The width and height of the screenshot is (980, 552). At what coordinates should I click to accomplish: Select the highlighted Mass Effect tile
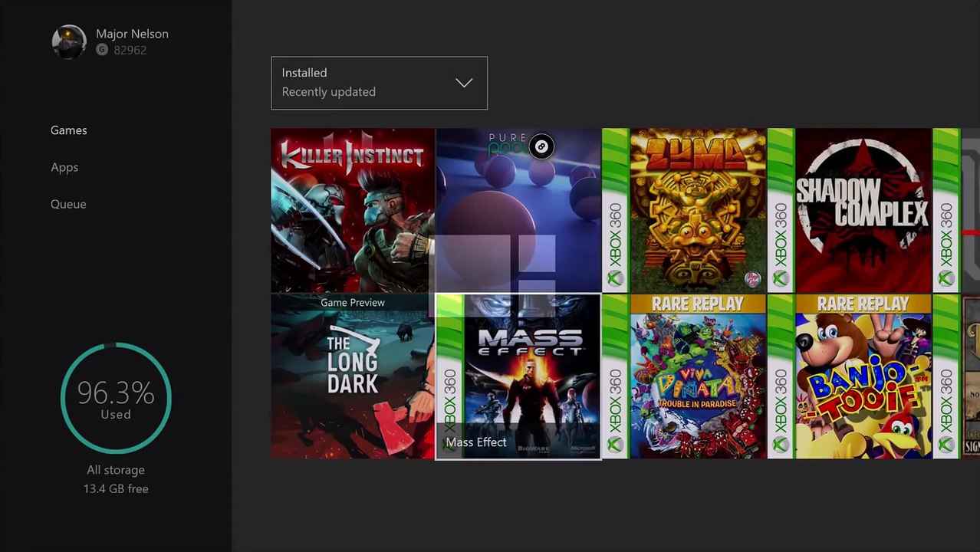518,376
